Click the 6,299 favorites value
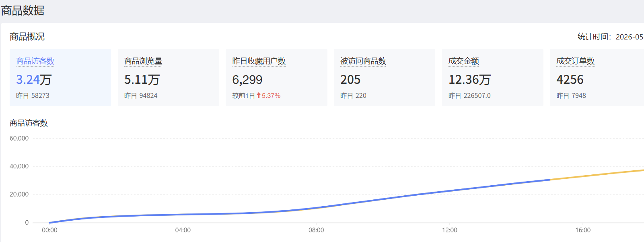The image size is (644, 242). [x=247, y=80]
